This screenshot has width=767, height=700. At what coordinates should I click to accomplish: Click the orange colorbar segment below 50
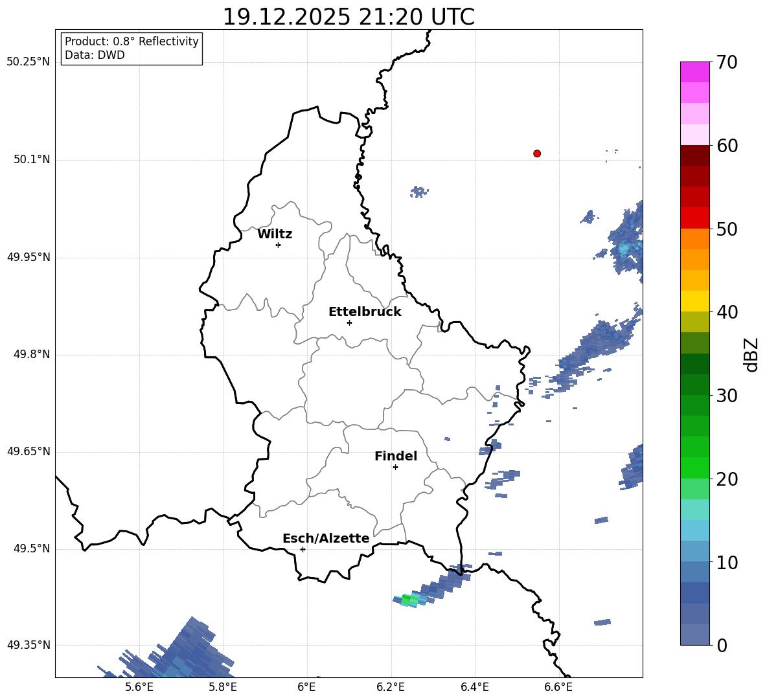694,238
